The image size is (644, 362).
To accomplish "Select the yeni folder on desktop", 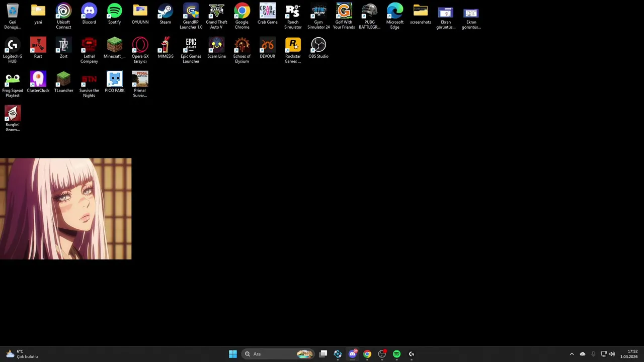I will tap(38, 14).
